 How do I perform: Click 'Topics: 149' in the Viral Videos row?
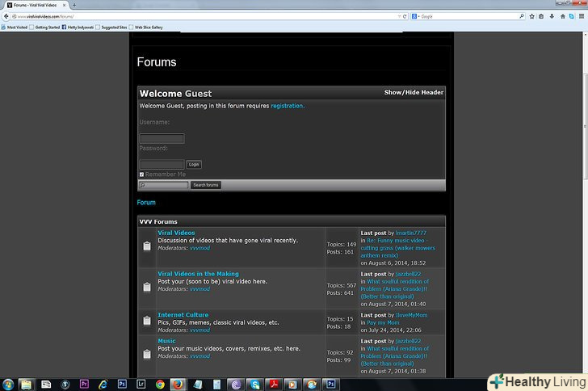point(341,244)
